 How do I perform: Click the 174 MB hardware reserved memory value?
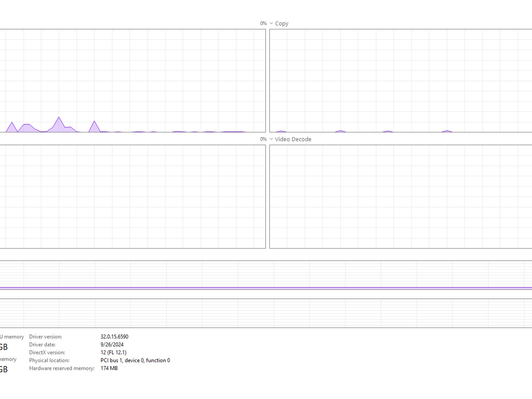(109, 368)
